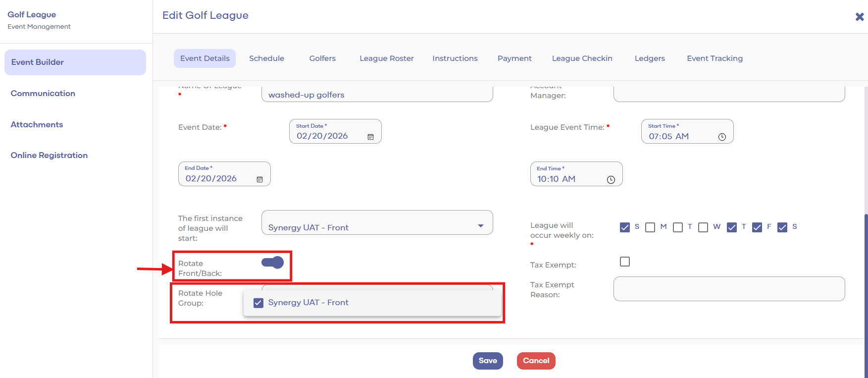Open the End Date calendar picker icon

click(259, 179)
